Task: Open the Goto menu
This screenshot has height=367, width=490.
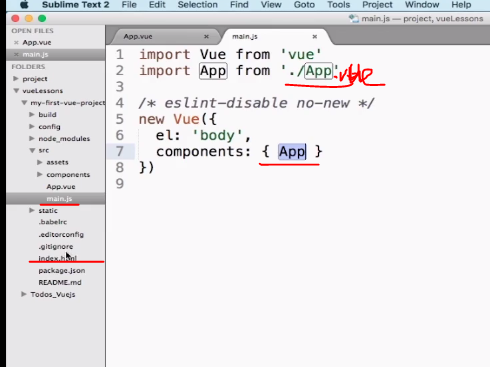Action: point(304,5)
